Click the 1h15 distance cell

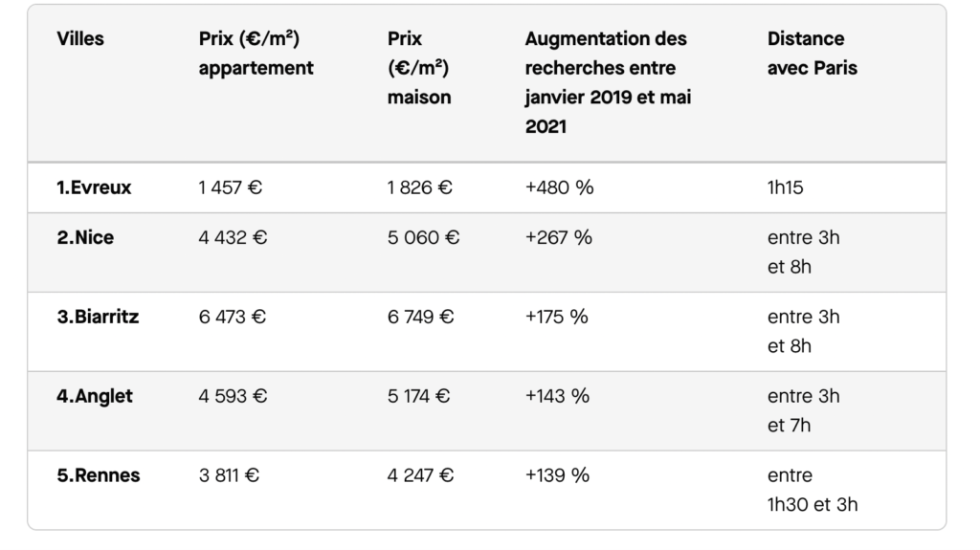[x=786, y=187]
